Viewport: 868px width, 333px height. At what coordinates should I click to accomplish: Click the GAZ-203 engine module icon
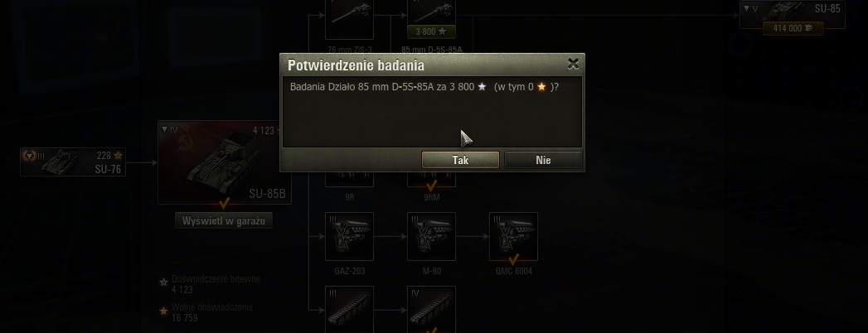pos(349,236)
